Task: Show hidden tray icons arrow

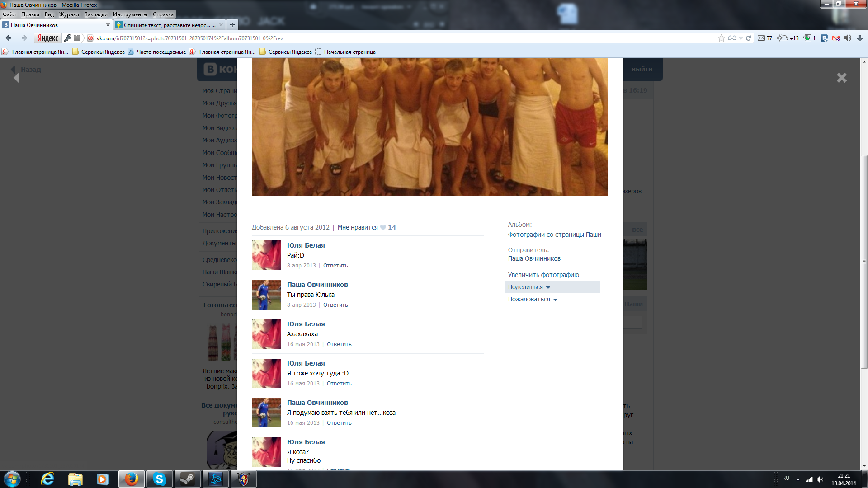Action: tap(798, 479)
